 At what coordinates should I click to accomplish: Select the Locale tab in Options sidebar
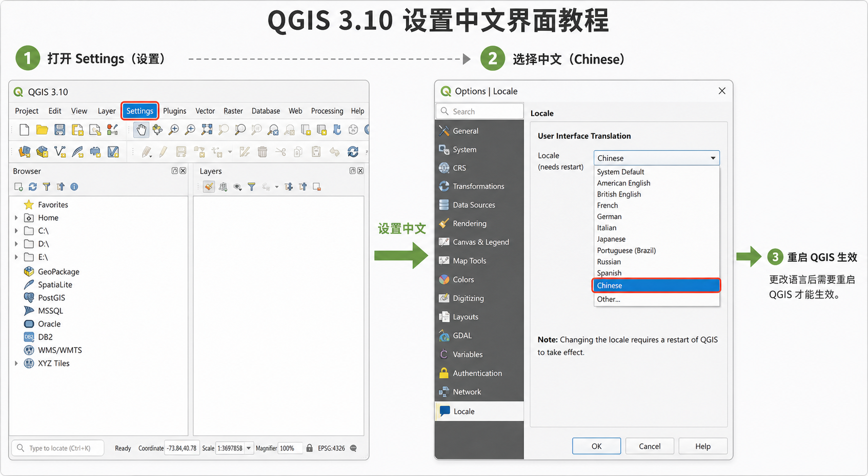(479, 411)
